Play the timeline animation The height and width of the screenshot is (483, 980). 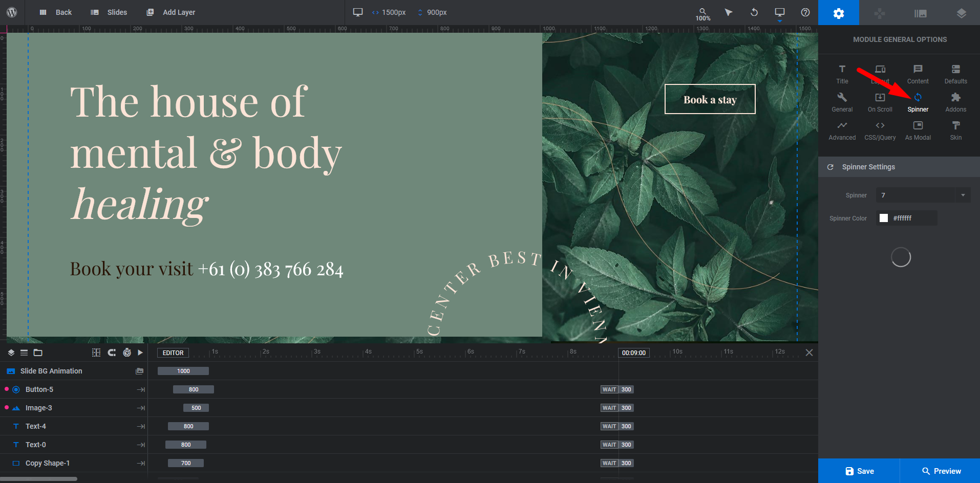(140, 353)
